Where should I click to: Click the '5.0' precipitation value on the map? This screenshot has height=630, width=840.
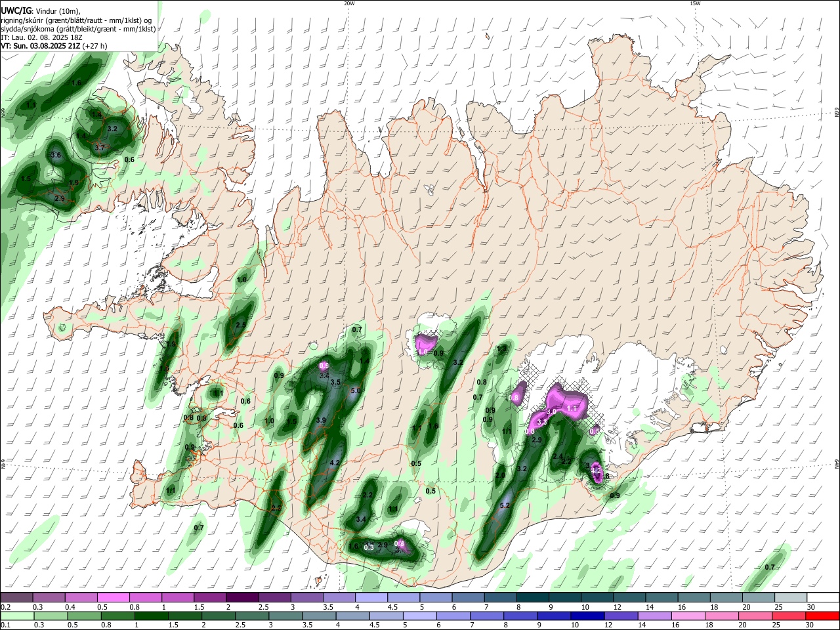click(356, 391)
